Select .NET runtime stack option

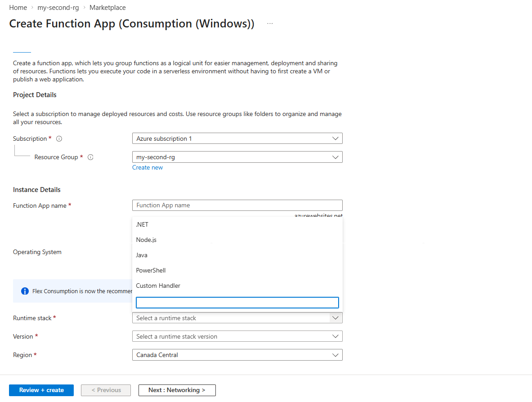(237, 224)
